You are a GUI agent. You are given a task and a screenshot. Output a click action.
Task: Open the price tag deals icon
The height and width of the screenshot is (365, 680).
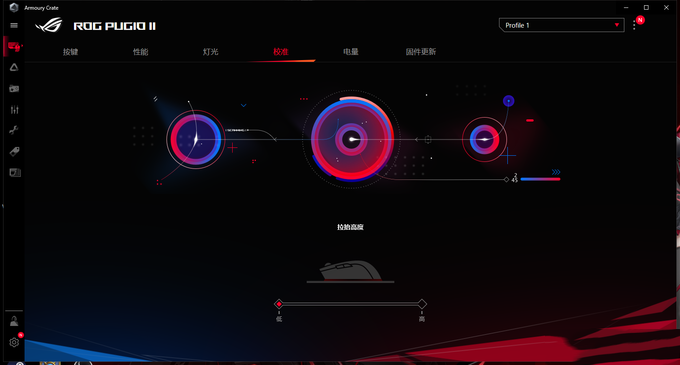(x=14, y=151)
